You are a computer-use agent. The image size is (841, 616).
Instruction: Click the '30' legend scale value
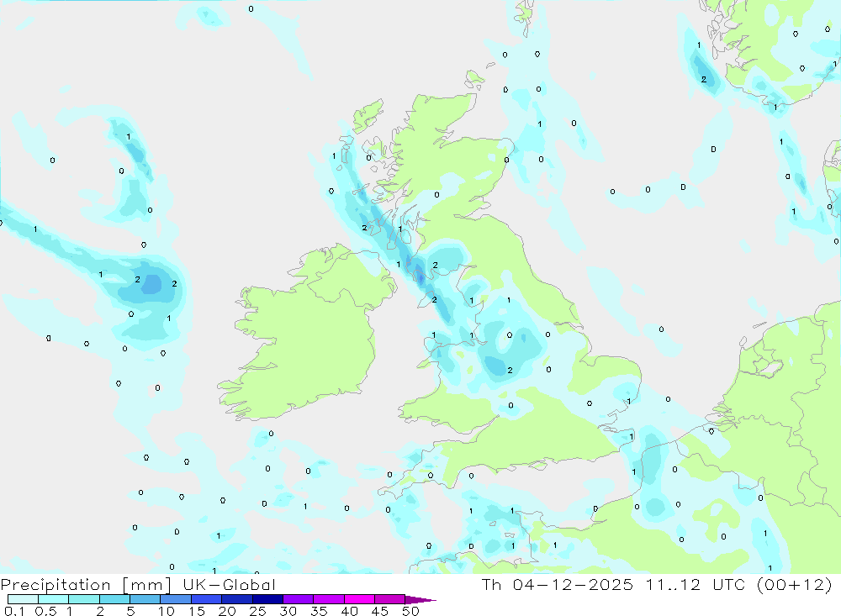pyautogui.click(x=288, y=611)
